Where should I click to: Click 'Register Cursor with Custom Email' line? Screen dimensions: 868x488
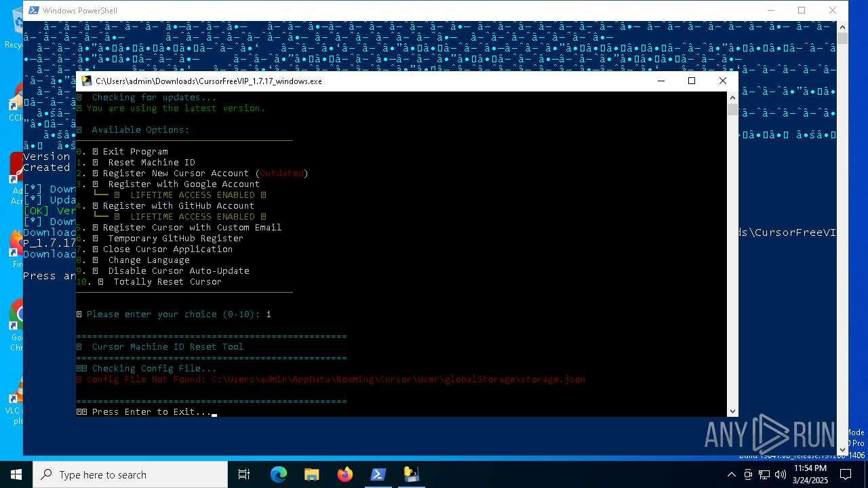coord(179,227)
